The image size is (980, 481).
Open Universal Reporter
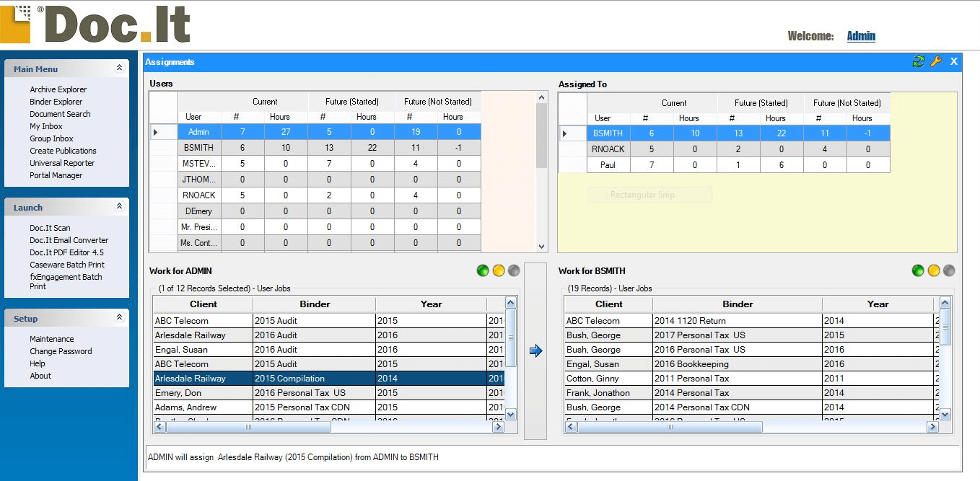click(x=62, y=163)
